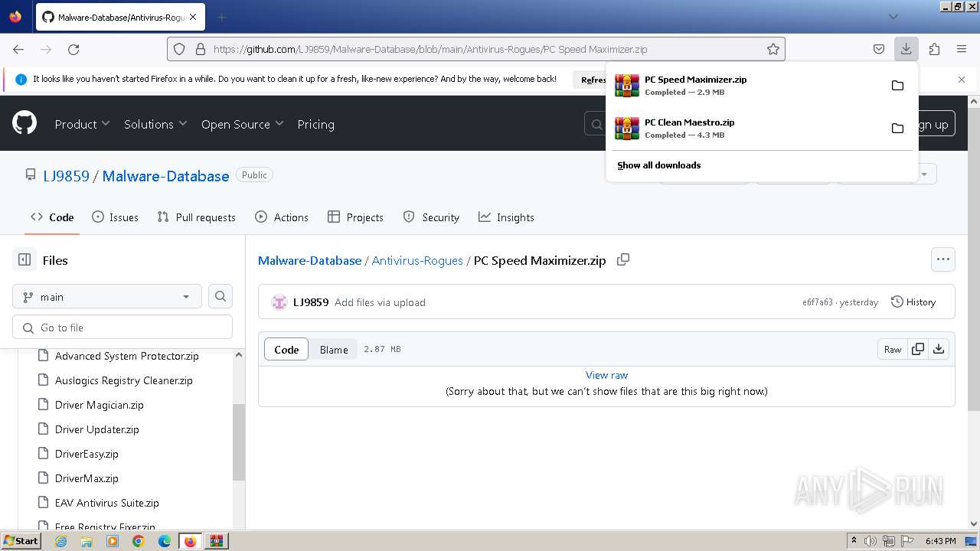Open the list all tabs dropdown
This screenshot has height=551, width=980.
[x=893, y=17]
